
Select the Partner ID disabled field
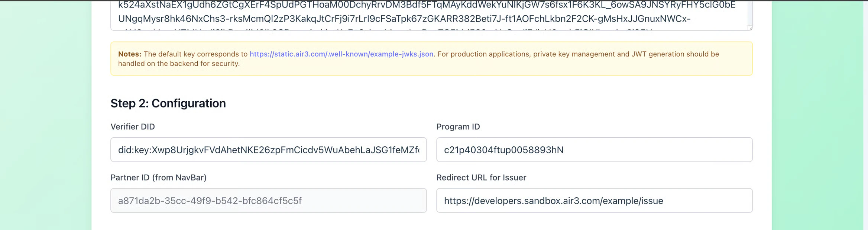point(268,201)
